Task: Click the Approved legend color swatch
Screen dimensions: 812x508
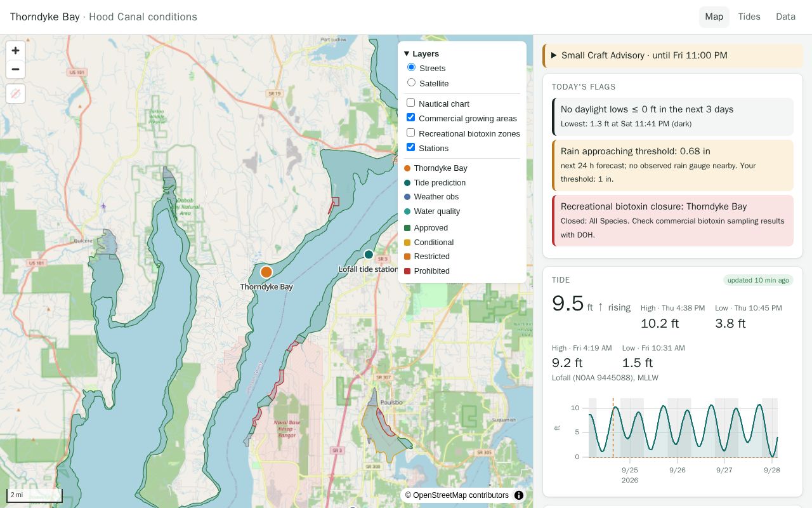Action: coord(407,228)
